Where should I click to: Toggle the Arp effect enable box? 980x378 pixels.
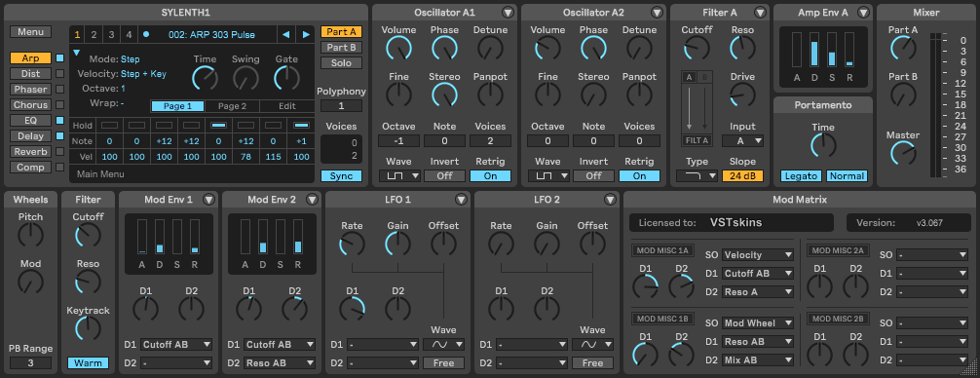[x=60, y=58]
